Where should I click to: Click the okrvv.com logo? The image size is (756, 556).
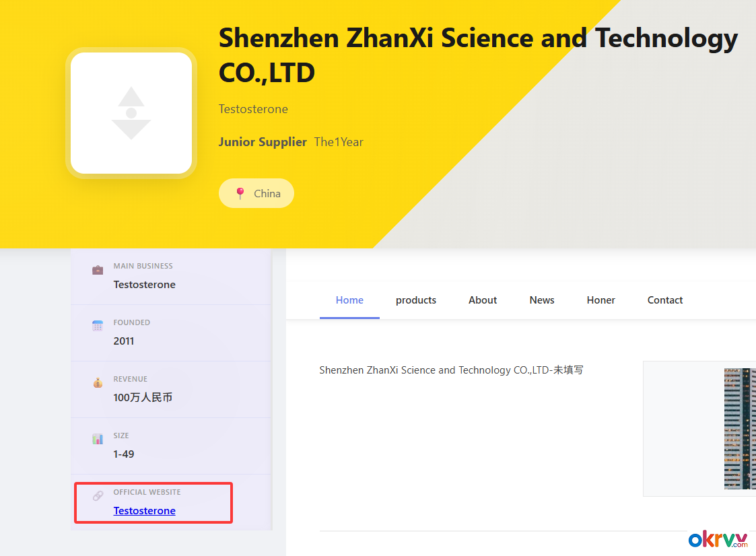[x=718, y=540]
